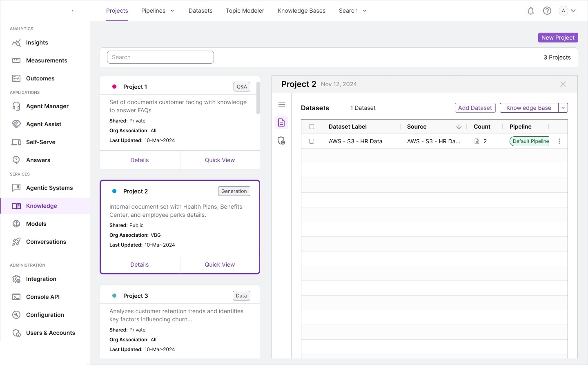Click the New Project button
Image resolution: width=588 pixels, height=365 pixels.
[x=558, y=38]
